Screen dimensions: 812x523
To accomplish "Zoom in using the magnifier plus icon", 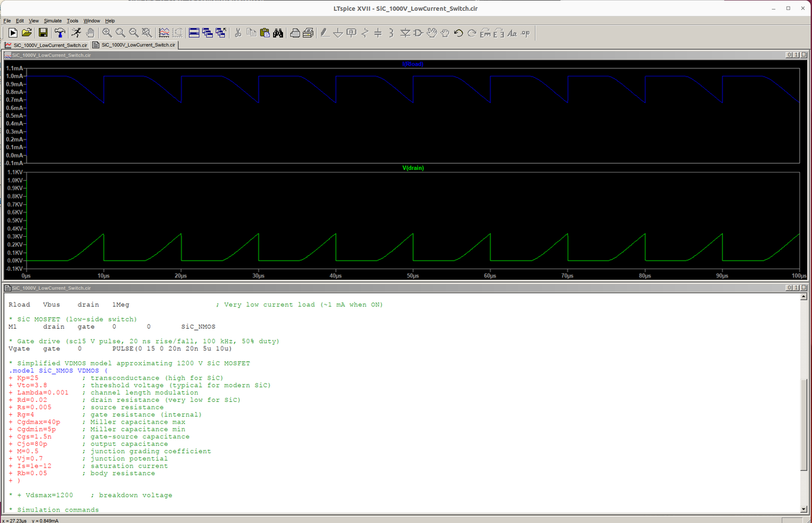I will click(107, 33).
